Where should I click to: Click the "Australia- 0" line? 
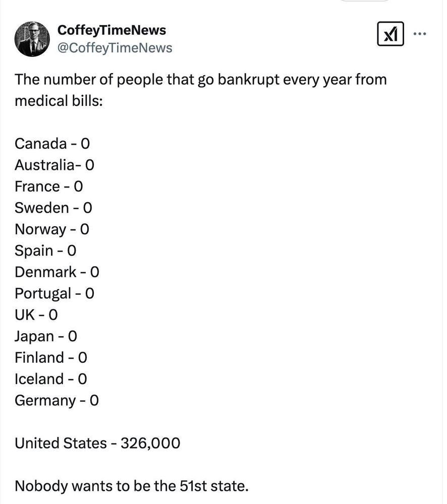click(54, 165)
